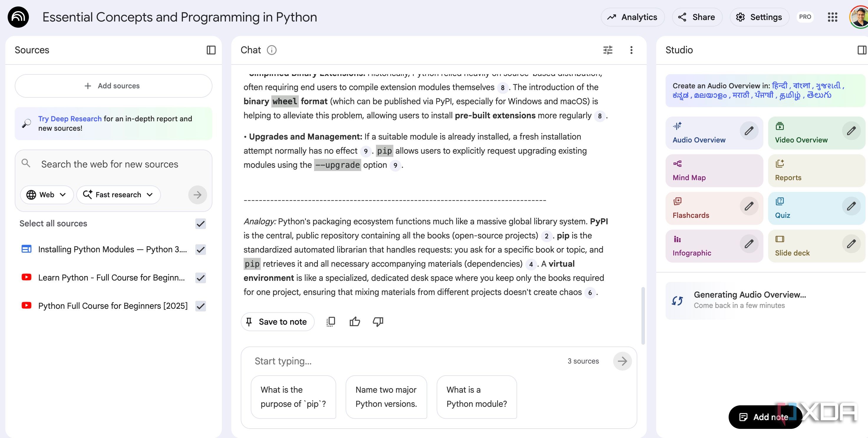This screenshot has width=868, height=438.
Task: Open citation 8 after 'modules themselves'
Action: 502,87
